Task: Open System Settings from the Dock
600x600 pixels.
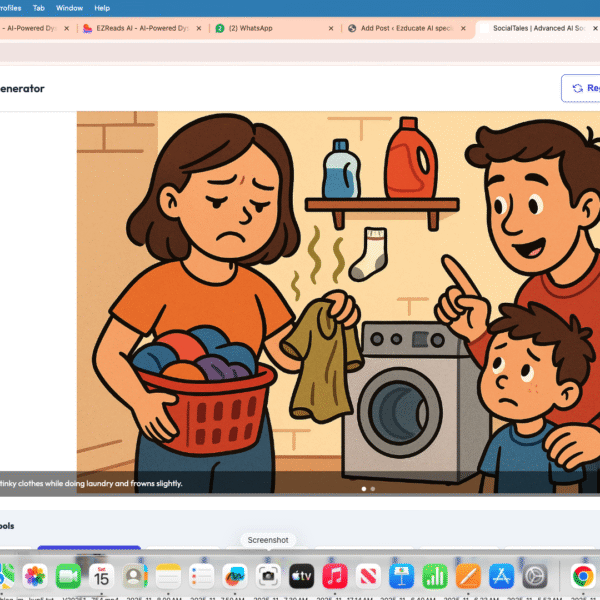Action: point(535,576)
